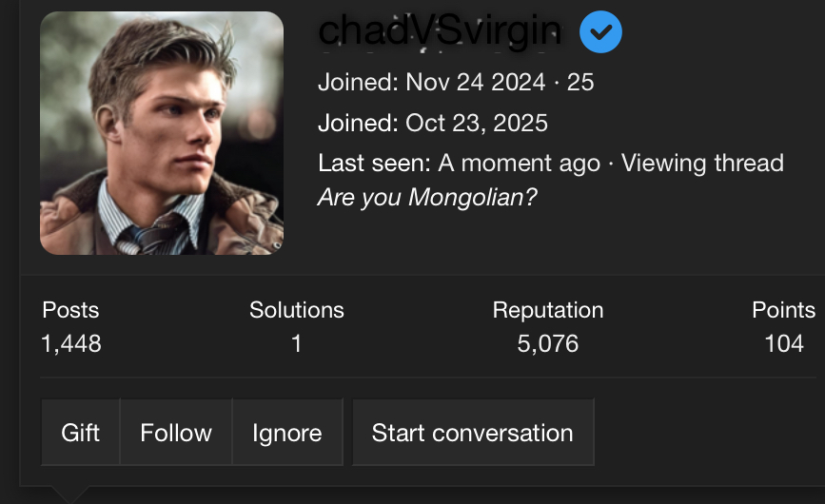
Task: Ignore this user via the Ignore button
Action: pos(286,433)
